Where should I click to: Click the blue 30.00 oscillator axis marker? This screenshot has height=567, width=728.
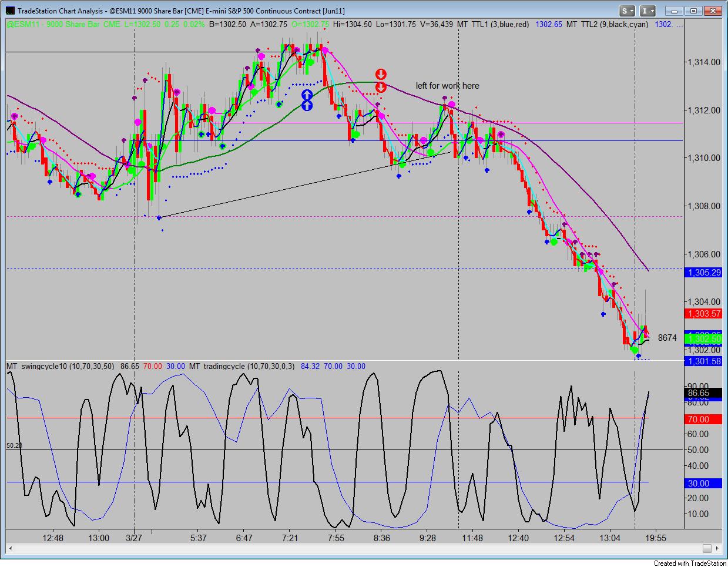point(703,484)
